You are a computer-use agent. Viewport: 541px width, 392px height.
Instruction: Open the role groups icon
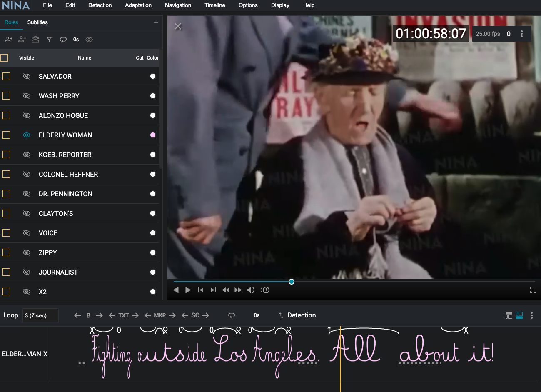(x=35, y=40)
